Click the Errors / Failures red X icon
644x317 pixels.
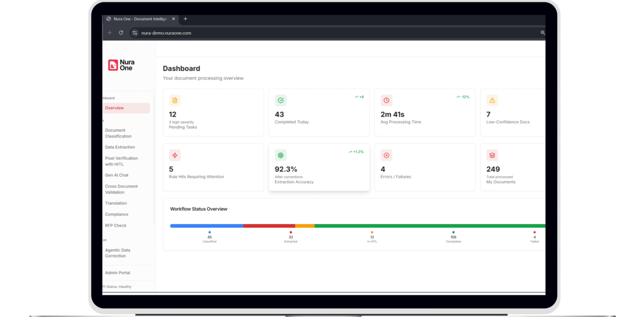386,155
